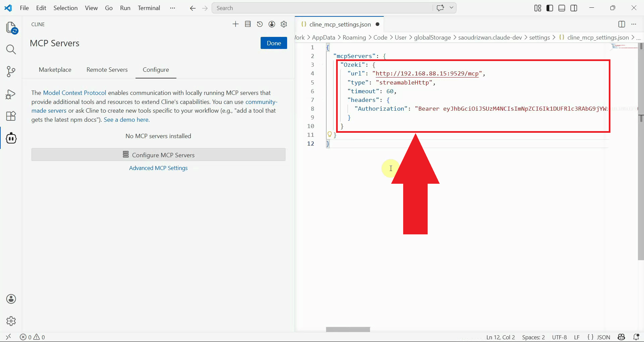Open the Copilot chat icon in title bar

tap(440, 8)
